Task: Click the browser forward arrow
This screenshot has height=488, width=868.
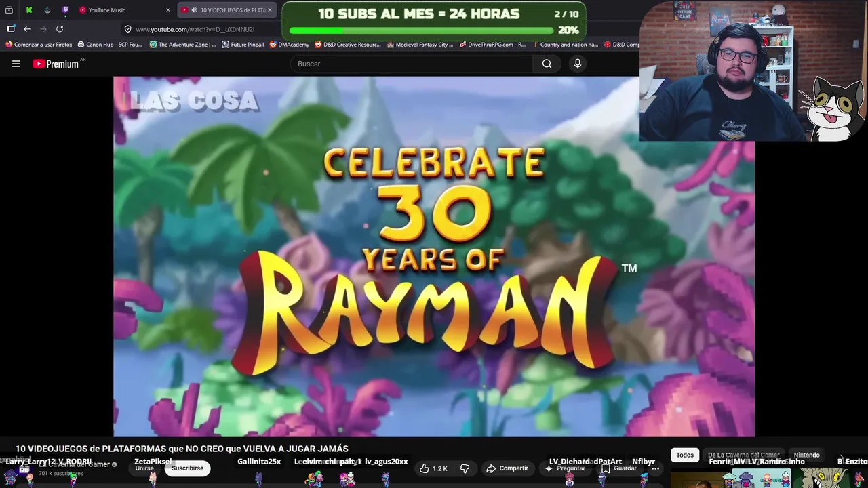Action: [x=43, y=29]
